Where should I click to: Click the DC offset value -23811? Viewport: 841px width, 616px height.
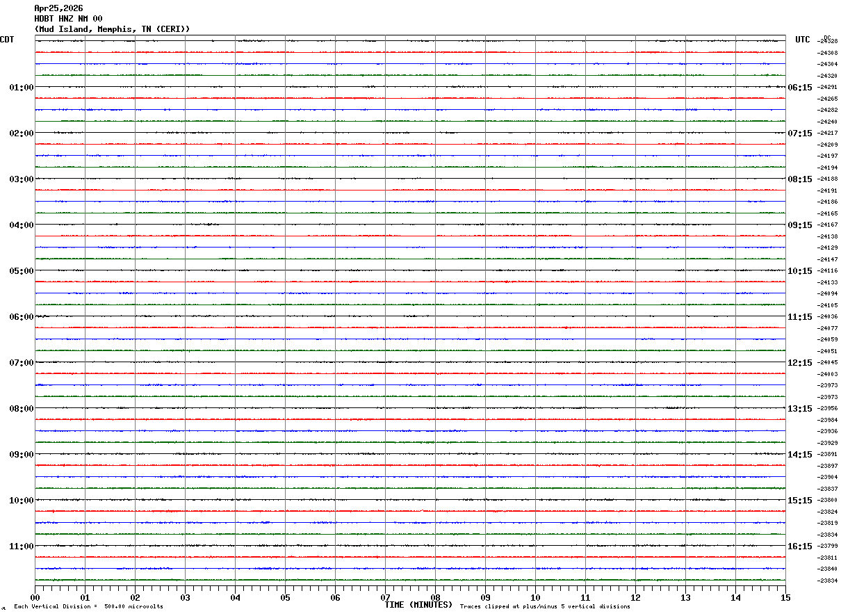click(828, 558)
